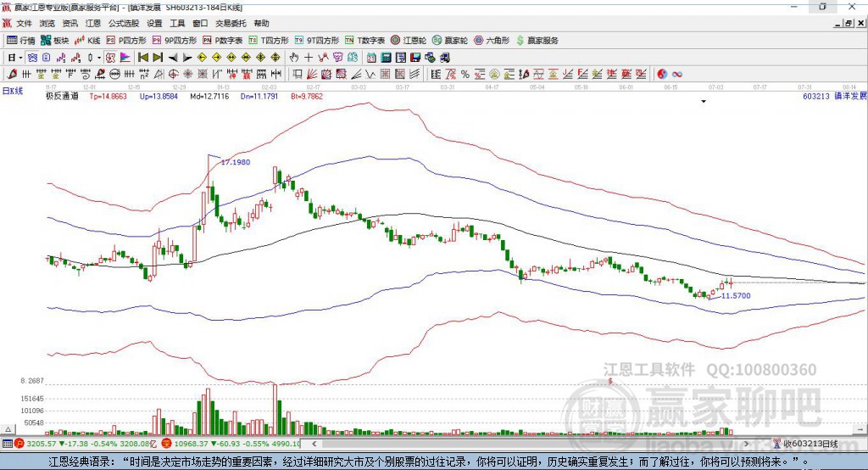Click the 深 Shenzhen index badge
Viewport: 868px width, 470px height.
(x=166, y=444)
